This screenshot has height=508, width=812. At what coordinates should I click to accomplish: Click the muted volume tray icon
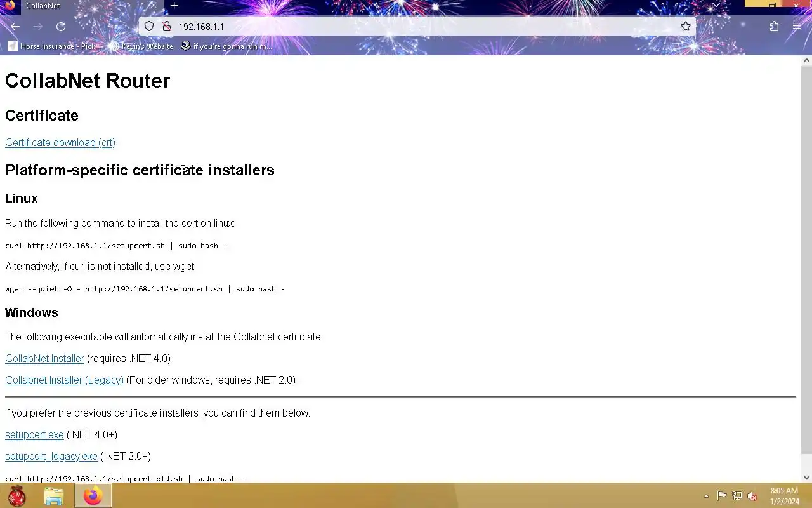tap(752, 496)
